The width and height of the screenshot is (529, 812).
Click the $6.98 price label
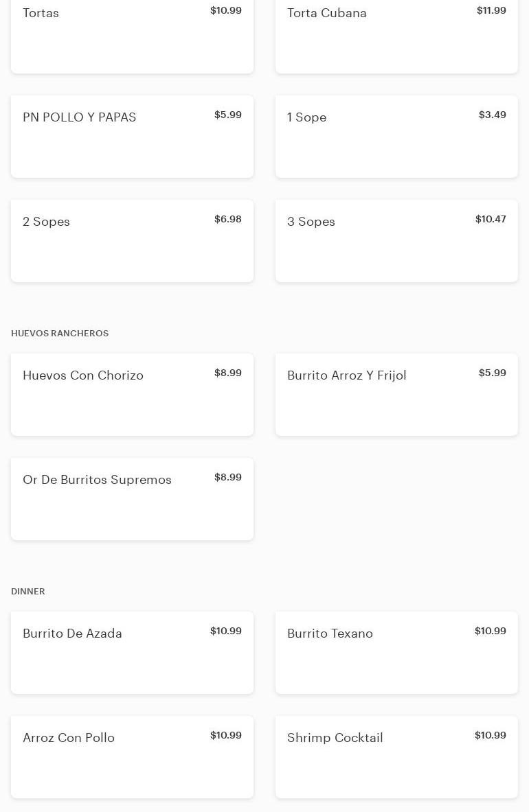click(x=227, y=219)
